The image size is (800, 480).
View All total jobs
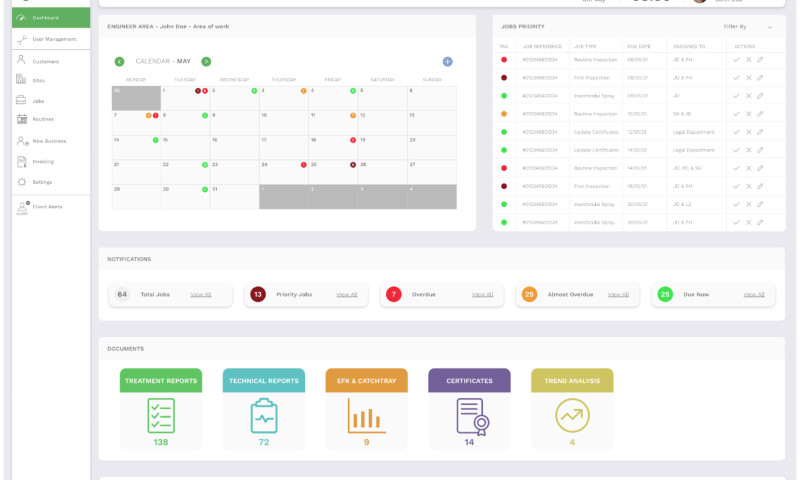pos(201,295)
